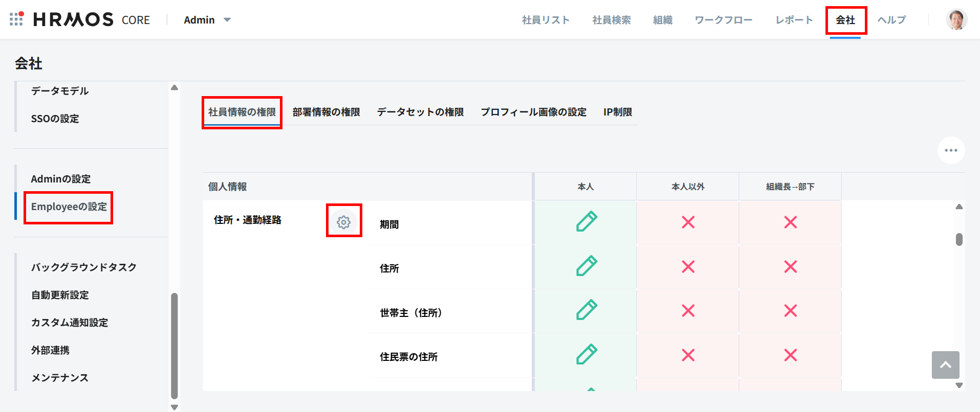Click the gear icon beside 住所・通勤経路

point(343,222)
